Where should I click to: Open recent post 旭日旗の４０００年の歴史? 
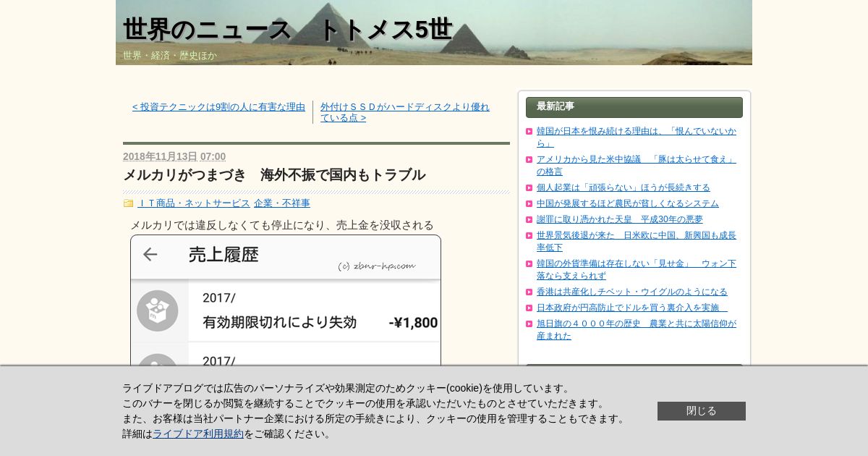pyautogui.click(x=637, y=329)
